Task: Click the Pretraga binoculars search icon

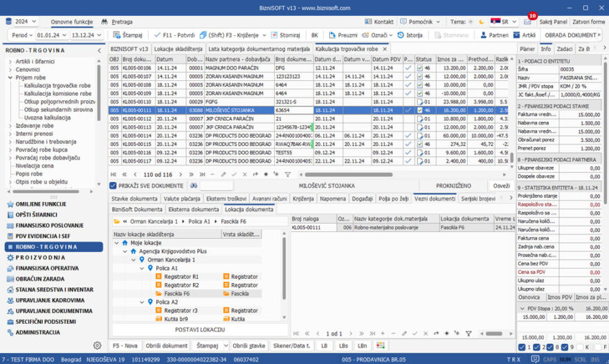Action: click(x=104, y=22)
